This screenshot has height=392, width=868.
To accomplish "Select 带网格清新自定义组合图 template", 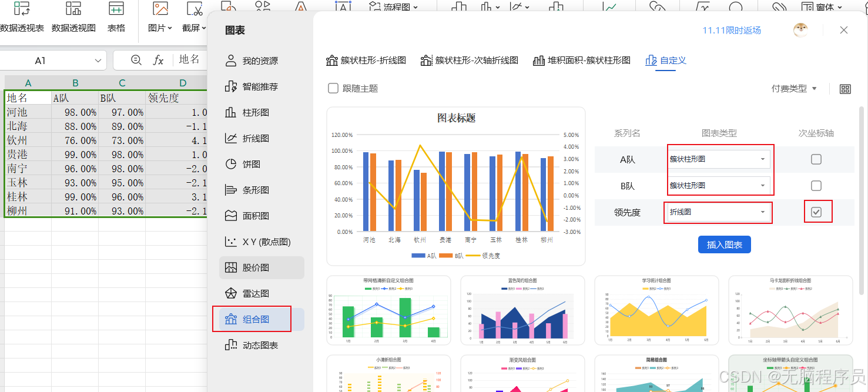I will [389, 310].
